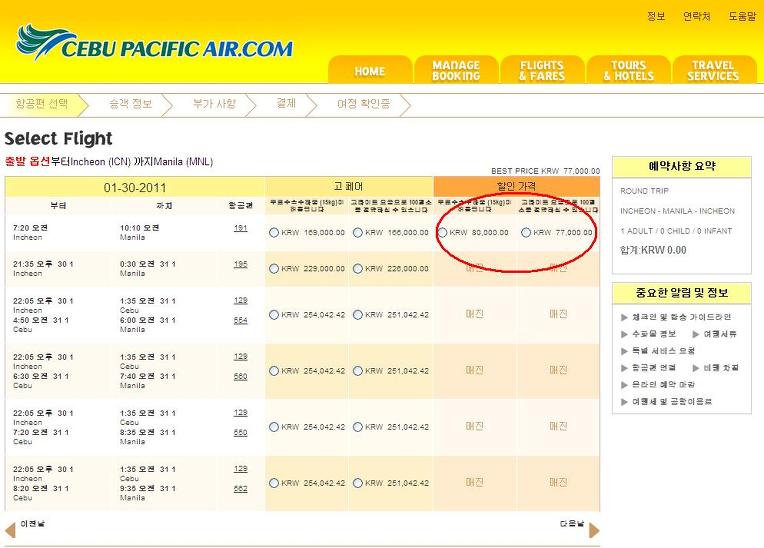This screenshot has height=548, width=764.
Task: Click the 예약사항 요약 panel header
Action: [682, 167]
